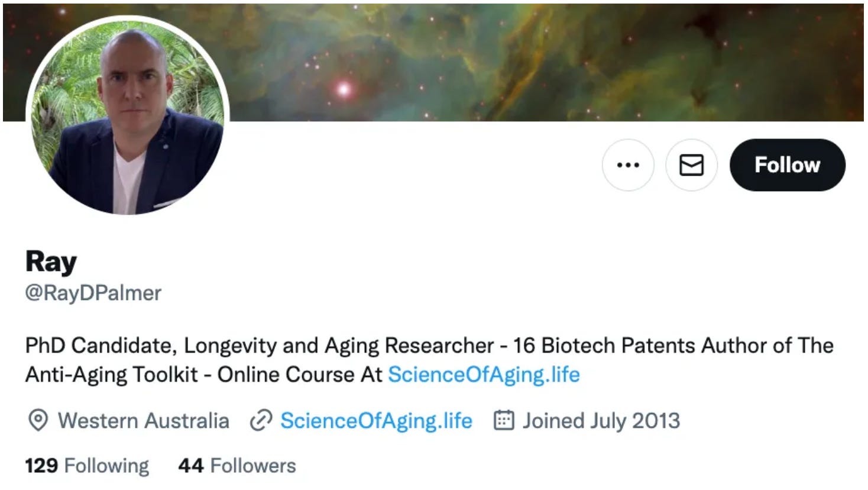This screenshot has height=490, width=868.
Task: View the 129 Following list
Action: coord(87,466)
